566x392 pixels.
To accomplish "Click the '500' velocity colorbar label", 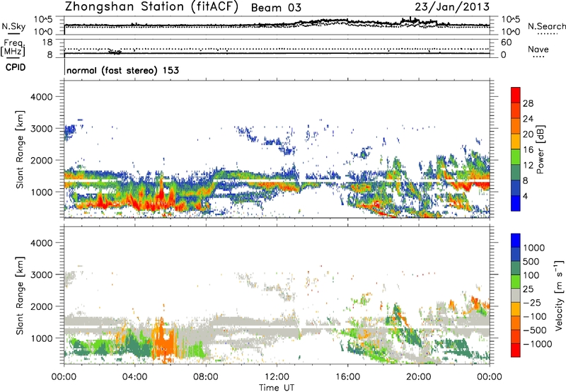I will pyautogui.click(x=533, y=262).
